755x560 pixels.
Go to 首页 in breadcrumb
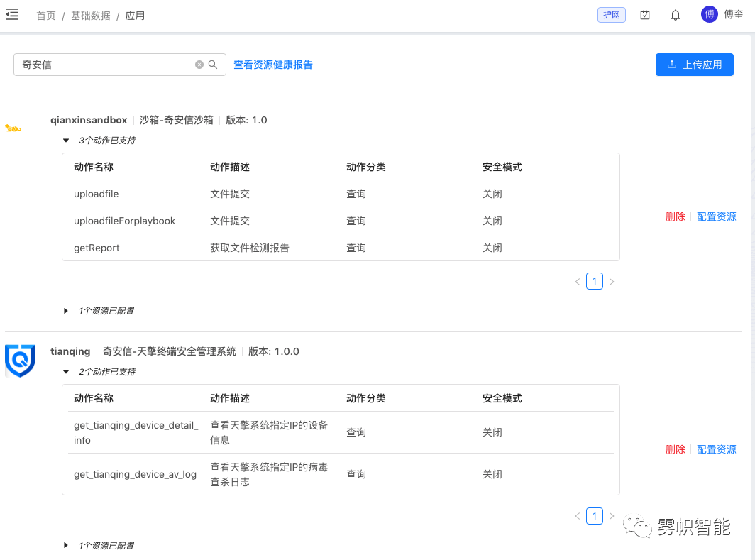point(46,16)
